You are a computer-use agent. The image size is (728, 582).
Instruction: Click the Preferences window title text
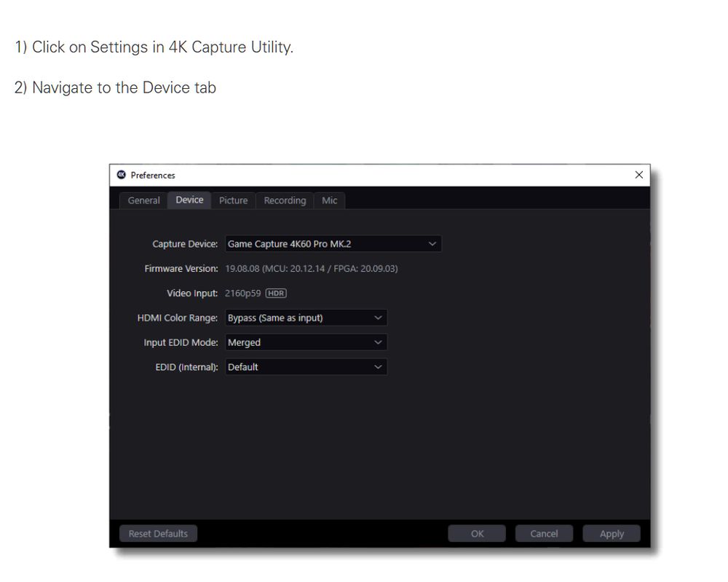point(153,175)
